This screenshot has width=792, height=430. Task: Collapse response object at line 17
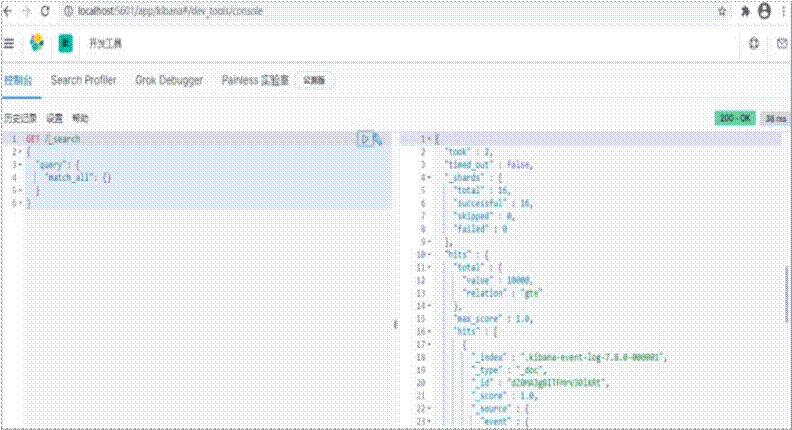point(430,345)
